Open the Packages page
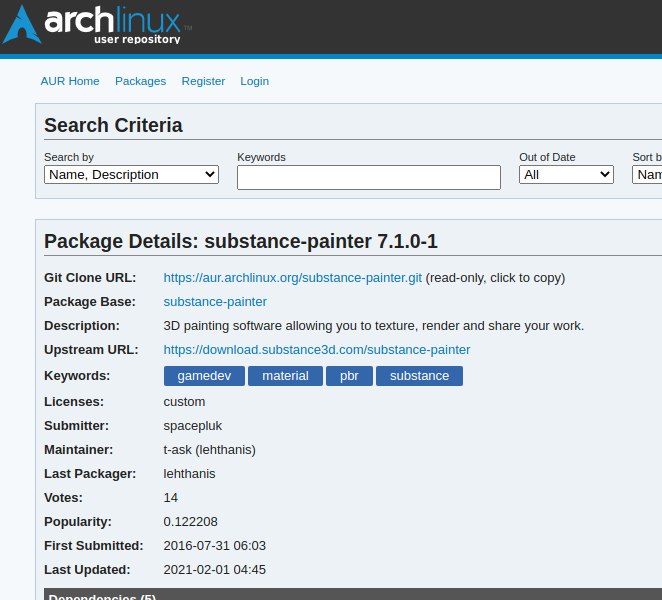 pos(141,81)
